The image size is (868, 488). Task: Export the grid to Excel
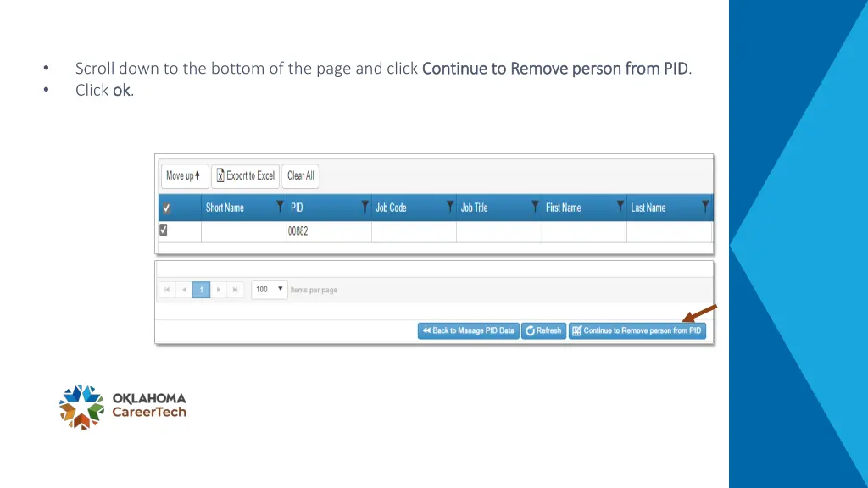click(x=245, y=176)
